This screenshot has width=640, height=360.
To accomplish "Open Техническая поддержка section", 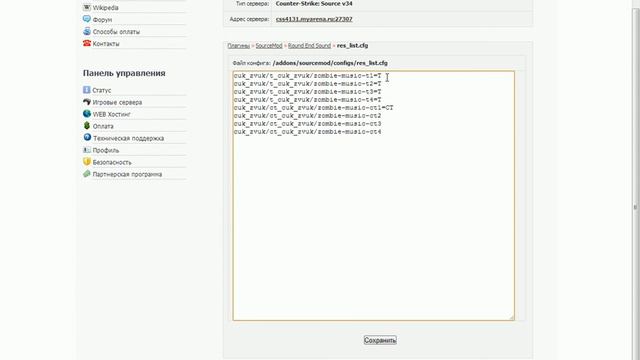I will pos(128,138).
